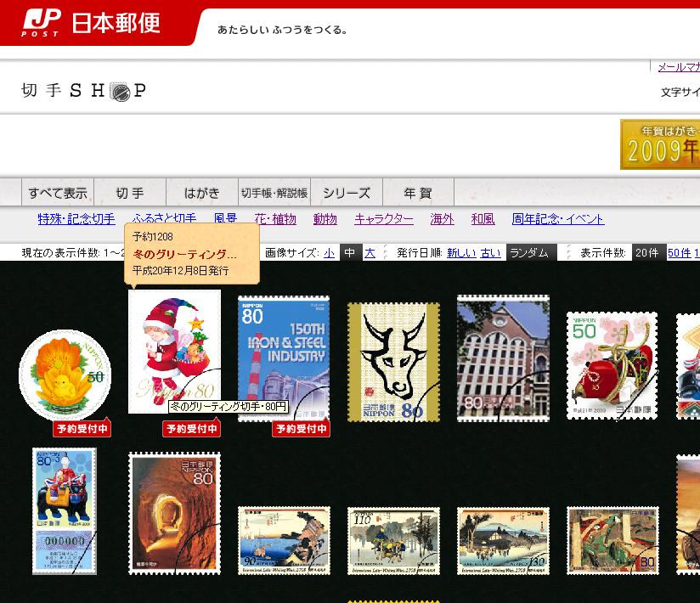Open the 周年記念・イベント link

coord(558,219)
